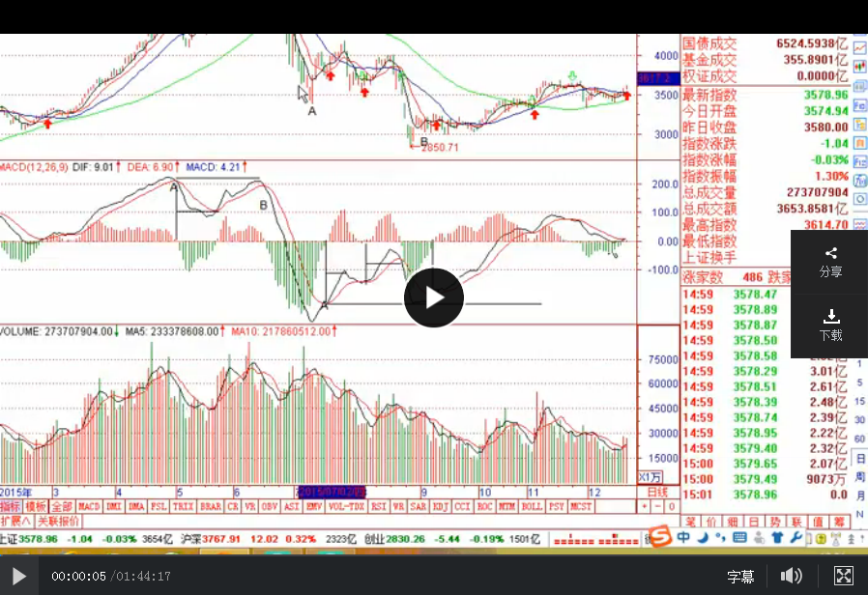Click the circle icon in right sidebar
Screen dimensions: 868x595
tap(859, 199)
